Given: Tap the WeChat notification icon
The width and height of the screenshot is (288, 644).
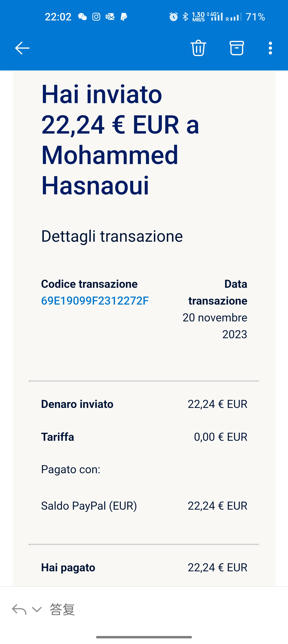Looking at the screenshot, I should point(82,17).
